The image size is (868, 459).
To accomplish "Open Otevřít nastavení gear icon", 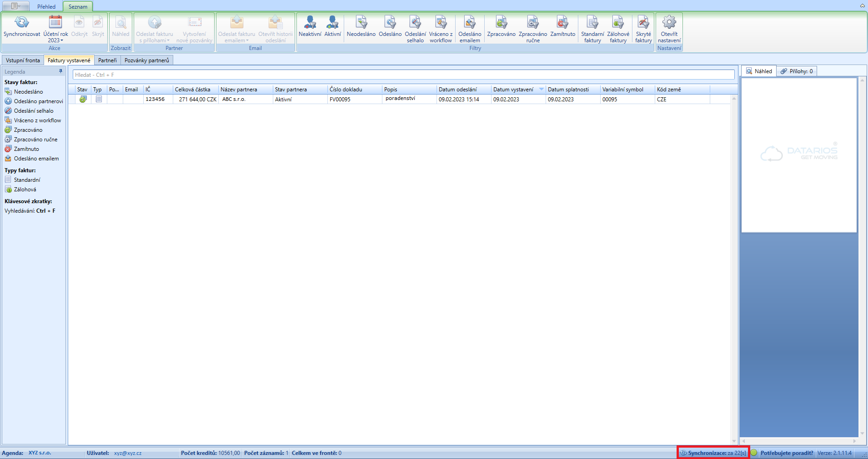I will tap(669, 23).
